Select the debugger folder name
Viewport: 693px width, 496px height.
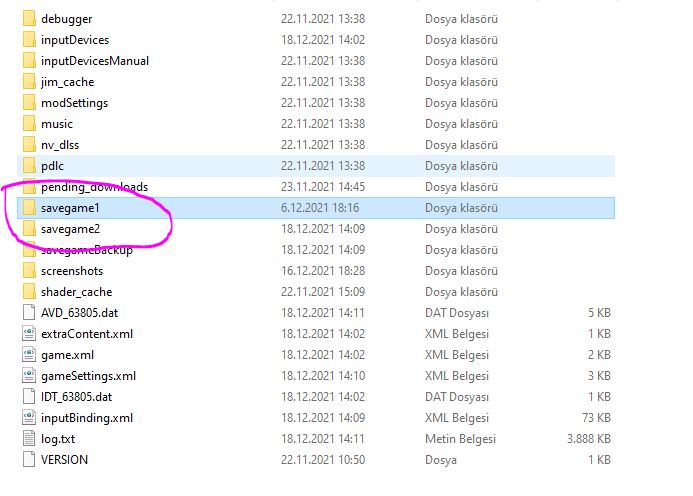coord(67,19)
